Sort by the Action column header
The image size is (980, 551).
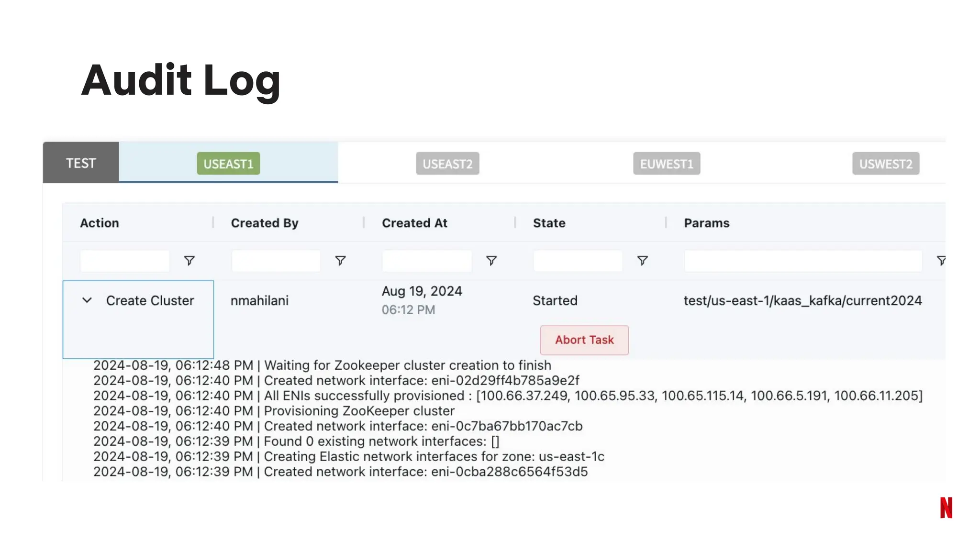(100, 223)
